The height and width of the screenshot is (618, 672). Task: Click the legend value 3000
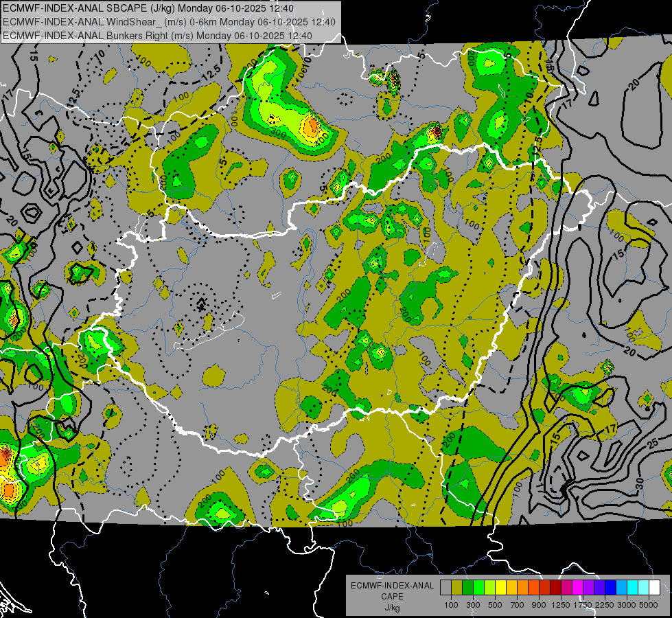click(x=627, y=605)
